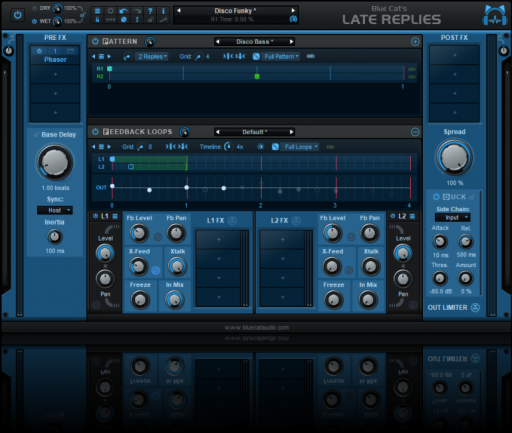
Task: Toggle the dry/wet link lock
Action: point(83,14)
